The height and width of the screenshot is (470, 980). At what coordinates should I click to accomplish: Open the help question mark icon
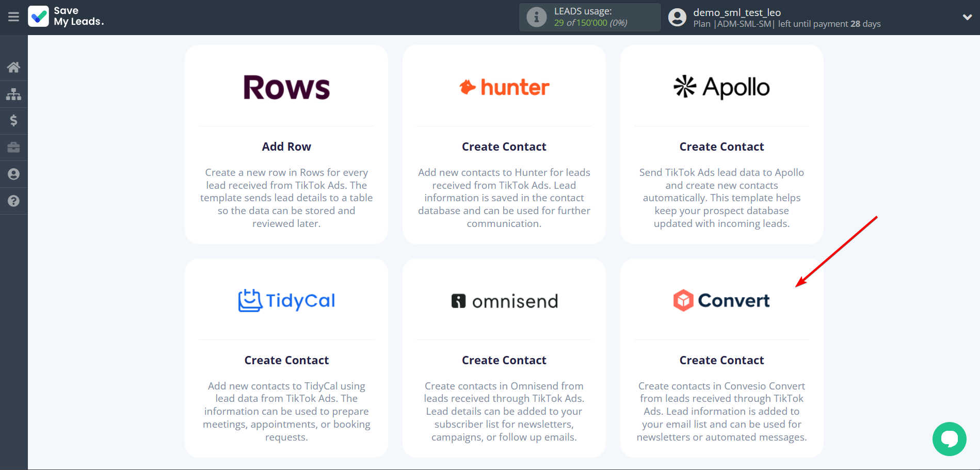pos(14,201)
